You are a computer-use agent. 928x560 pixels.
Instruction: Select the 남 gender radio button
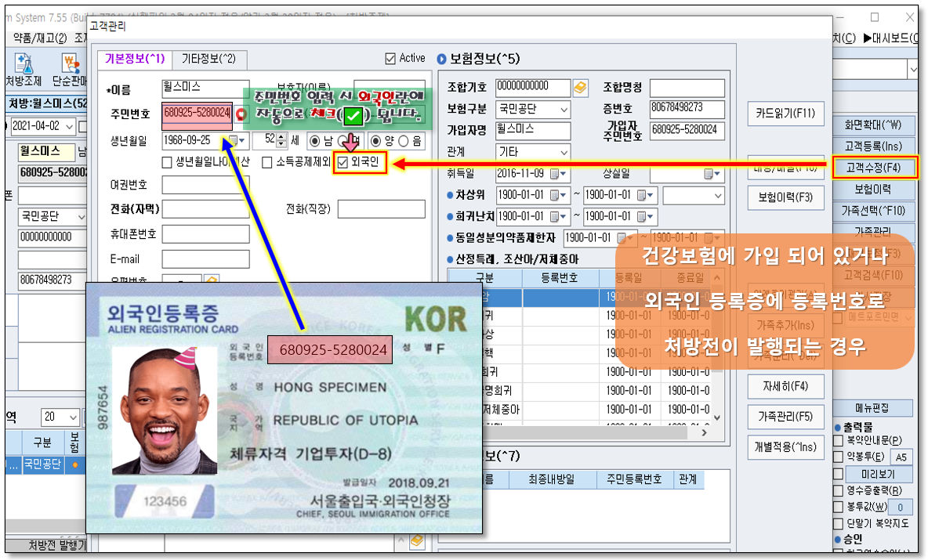pos(315,141)
